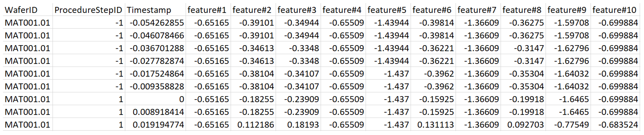Click the Timestamp cell containing 0
644x135 pixels.
point(155,99)
